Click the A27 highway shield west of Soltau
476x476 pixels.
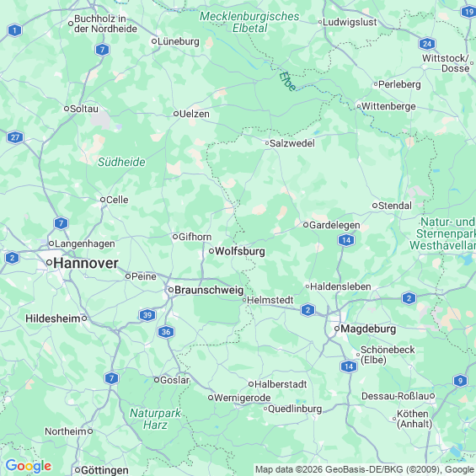[x=15, y=137]
